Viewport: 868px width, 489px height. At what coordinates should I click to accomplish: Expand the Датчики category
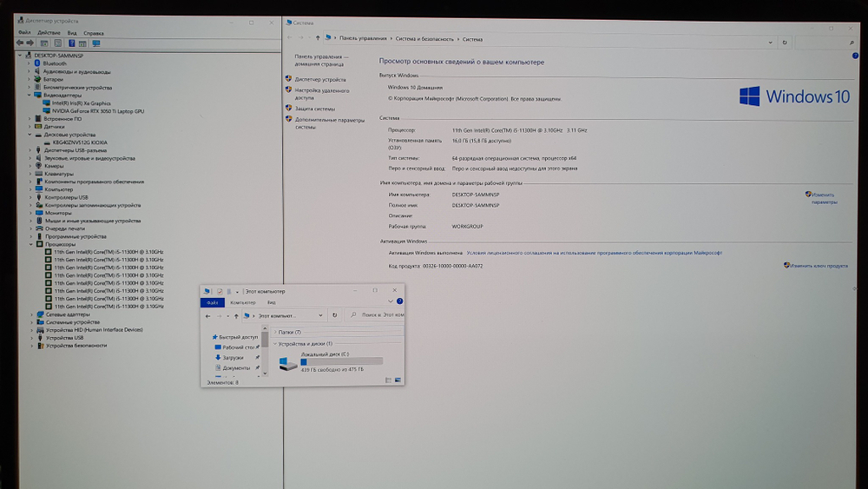30,127
